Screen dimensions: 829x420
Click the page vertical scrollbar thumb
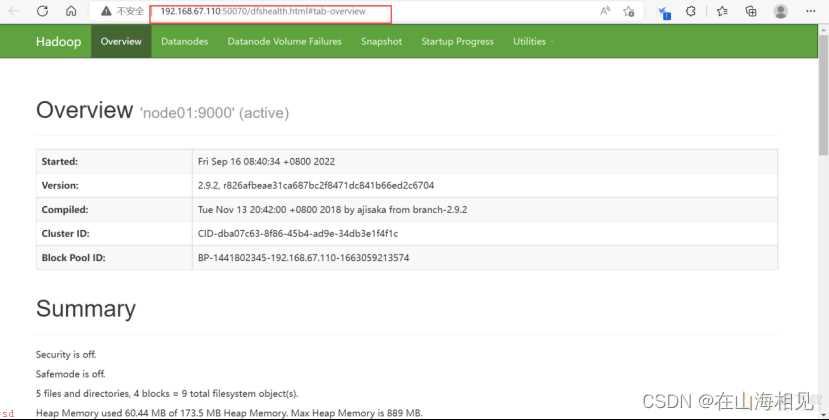[823, 95]
